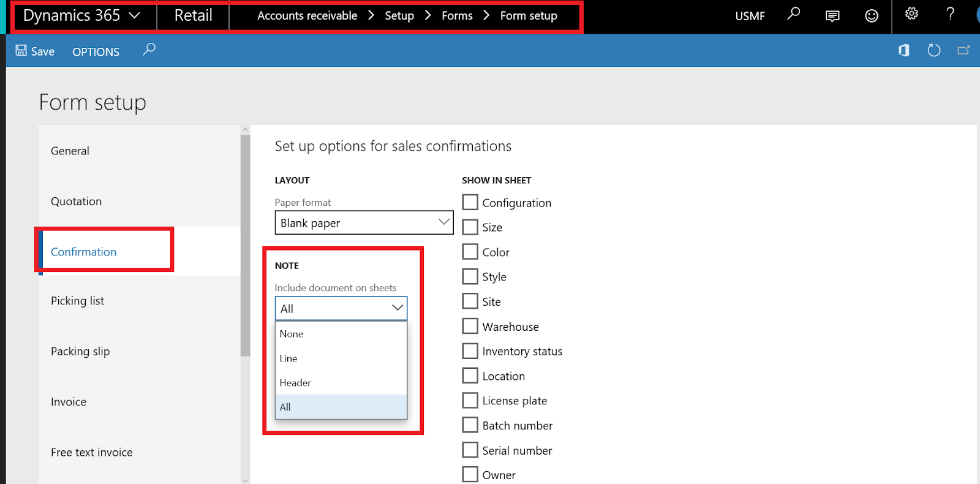Open the settings gear icon
980x484 pixels.
911,13
